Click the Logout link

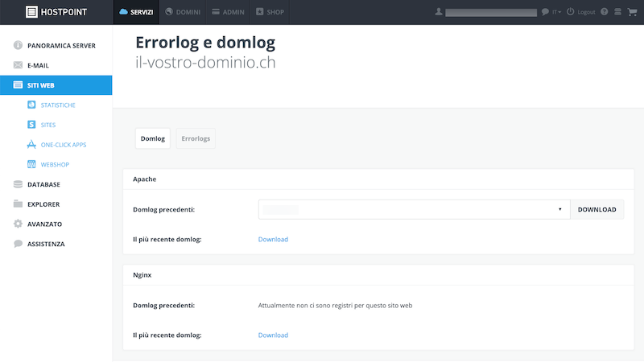586,12
